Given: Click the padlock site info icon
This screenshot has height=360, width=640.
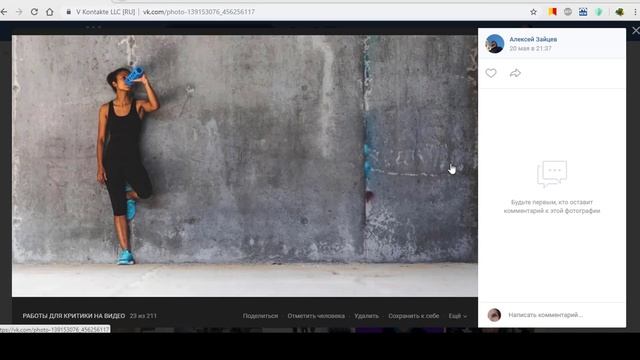Looking at the screenshot, I should coord(69,12).
